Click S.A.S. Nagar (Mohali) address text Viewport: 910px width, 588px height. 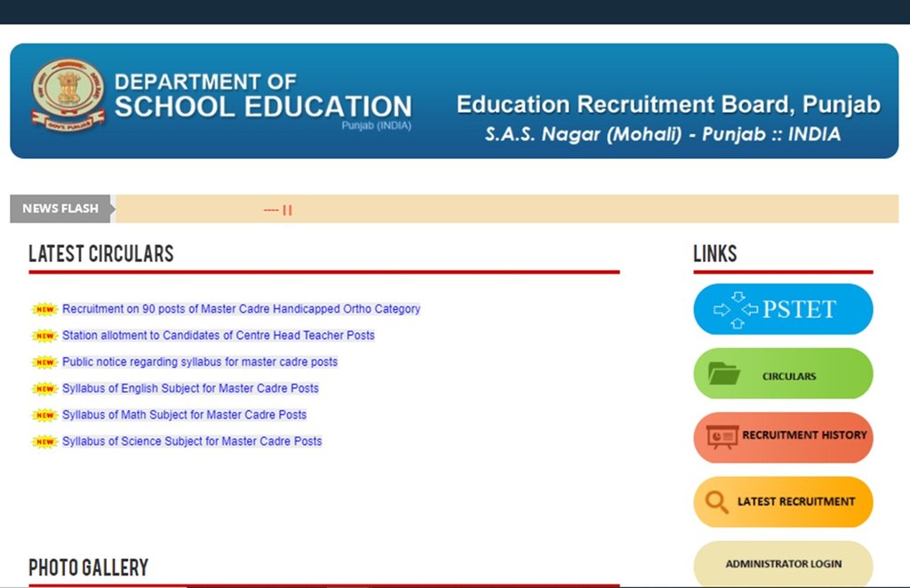click(x=663, y=134)
